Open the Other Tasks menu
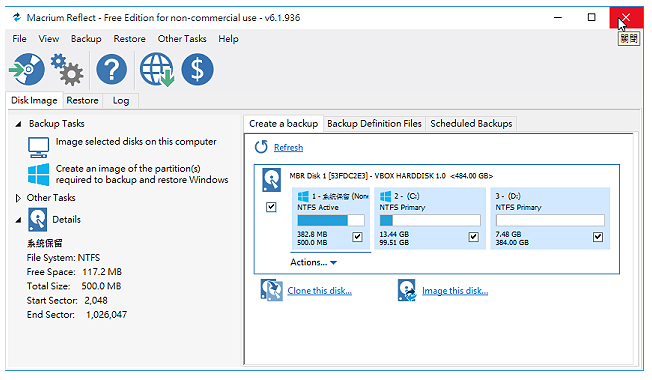Image resolution: width=652 pixels, height=380 pixels. click(x=182, y=39)
